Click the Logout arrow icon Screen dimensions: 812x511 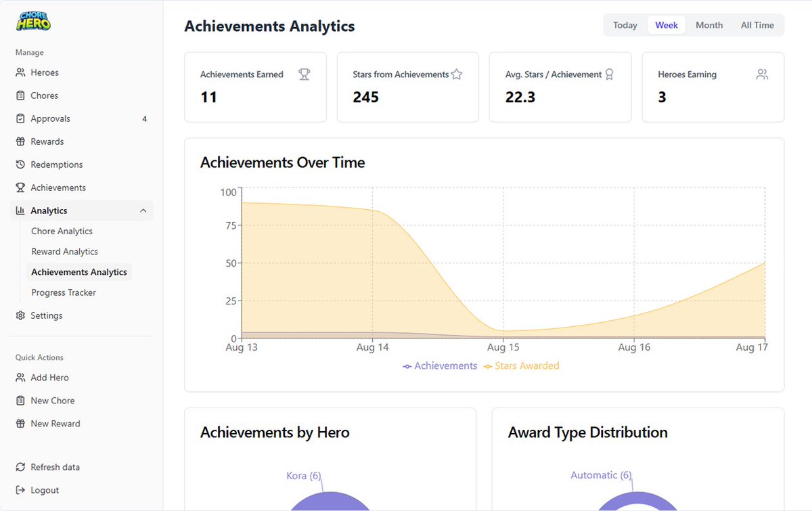20,490
